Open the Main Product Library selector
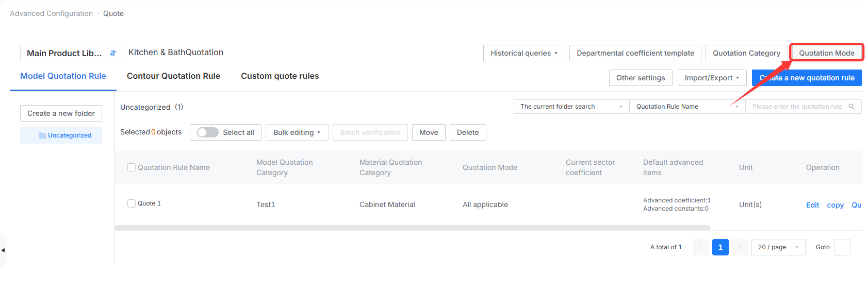This screenshot has width=868, height=292. click(x=72, y=53)
